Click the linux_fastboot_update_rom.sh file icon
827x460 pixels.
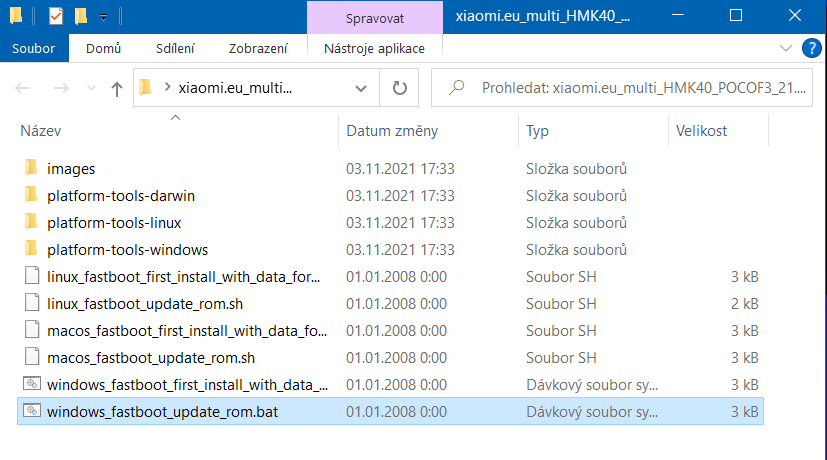pos(32,303)
